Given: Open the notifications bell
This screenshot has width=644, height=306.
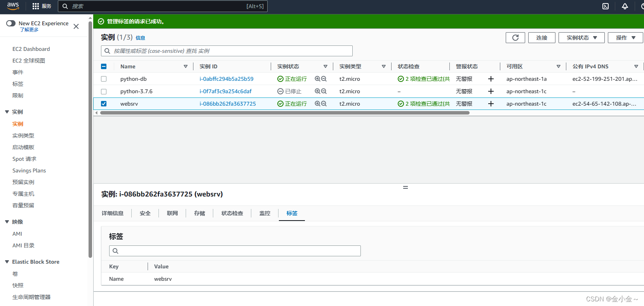Looking at the screenshot, I should tap(625, 6).
